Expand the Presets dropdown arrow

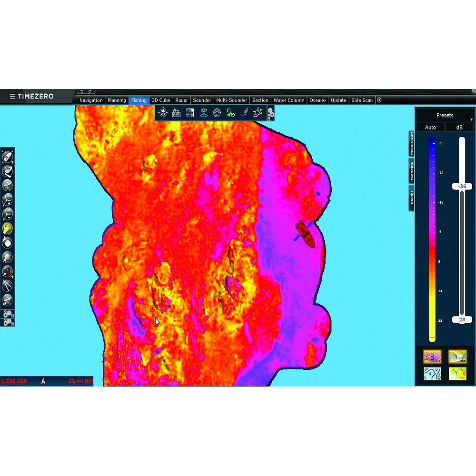tap(471, 119)
